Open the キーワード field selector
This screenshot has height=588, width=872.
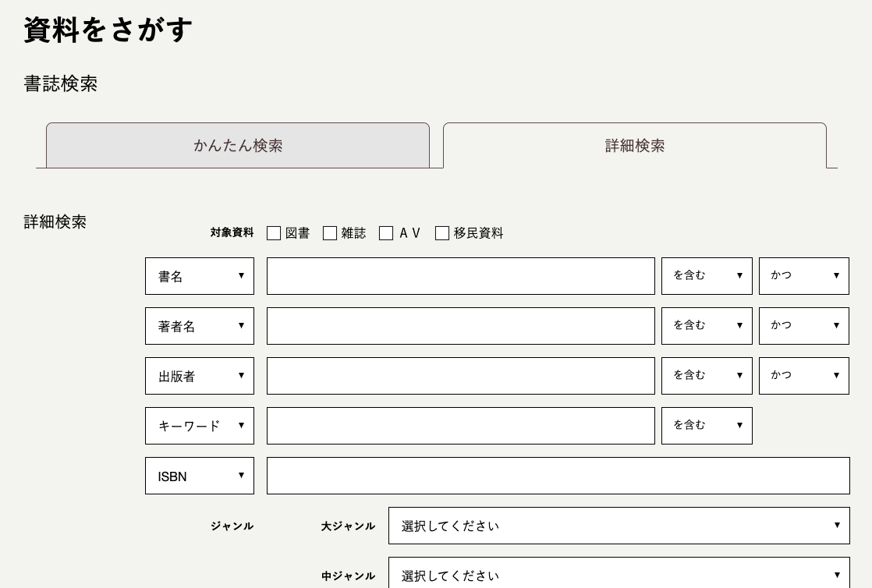pyautogui.click(x=200, y=426)
